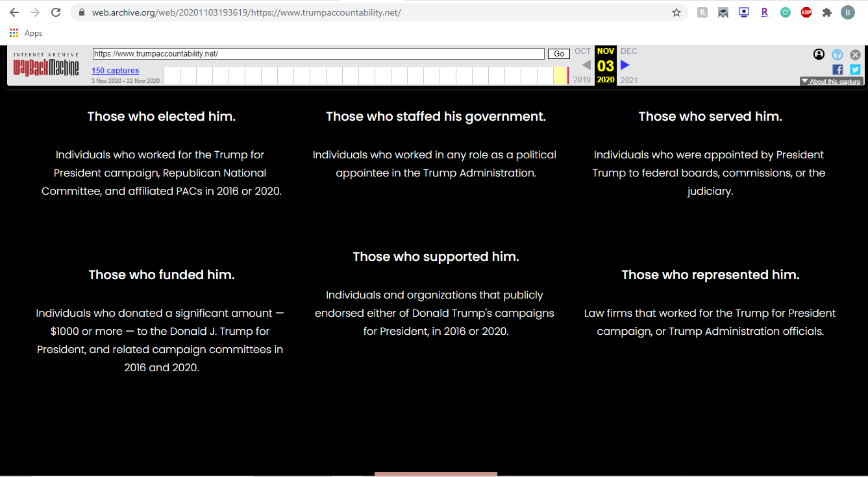This screenshot has height=477, width=868.
Task: Click the highlighted yellow timeline bar
Action: coord(560,76)
